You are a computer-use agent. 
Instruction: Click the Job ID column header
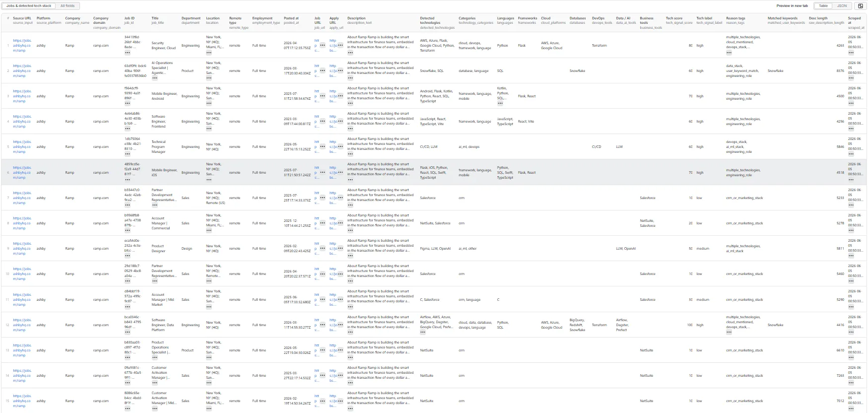click(129, 20)
